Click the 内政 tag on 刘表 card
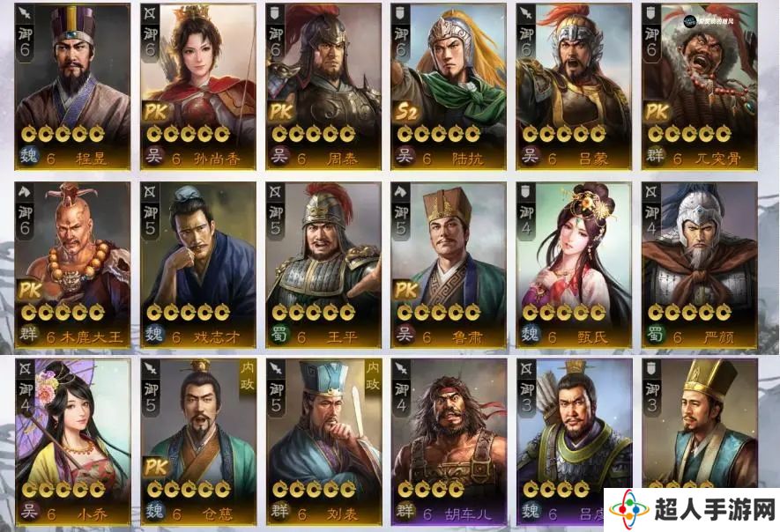This screenshot has width=780, height=532. [x=373, y=377]
